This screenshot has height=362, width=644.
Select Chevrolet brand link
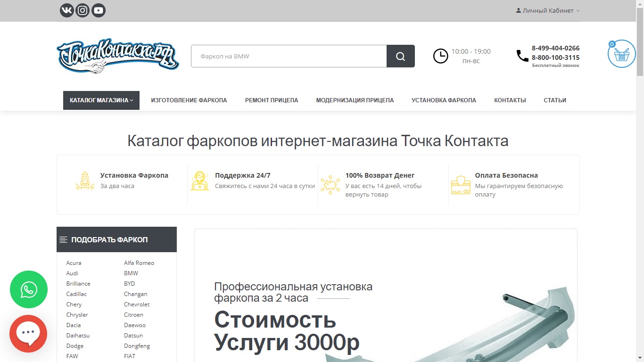pyautogui.click(x=137, y=304)
